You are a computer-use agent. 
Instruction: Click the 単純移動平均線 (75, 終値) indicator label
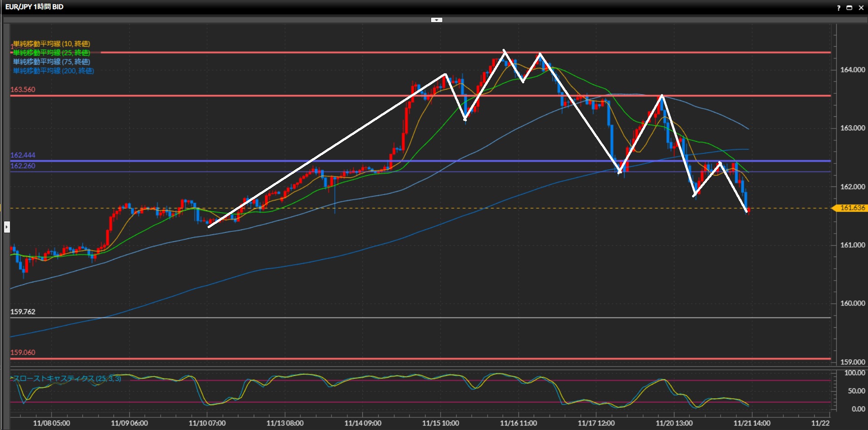click(52, 62)
